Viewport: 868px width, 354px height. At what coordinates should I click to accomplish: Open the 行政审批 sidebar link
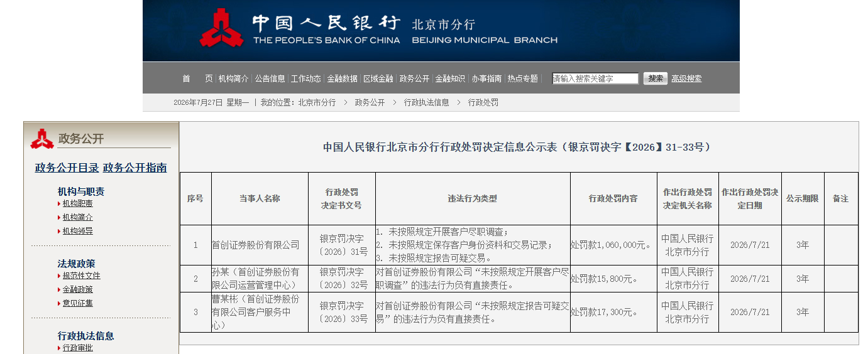click(x=78, y=348)
